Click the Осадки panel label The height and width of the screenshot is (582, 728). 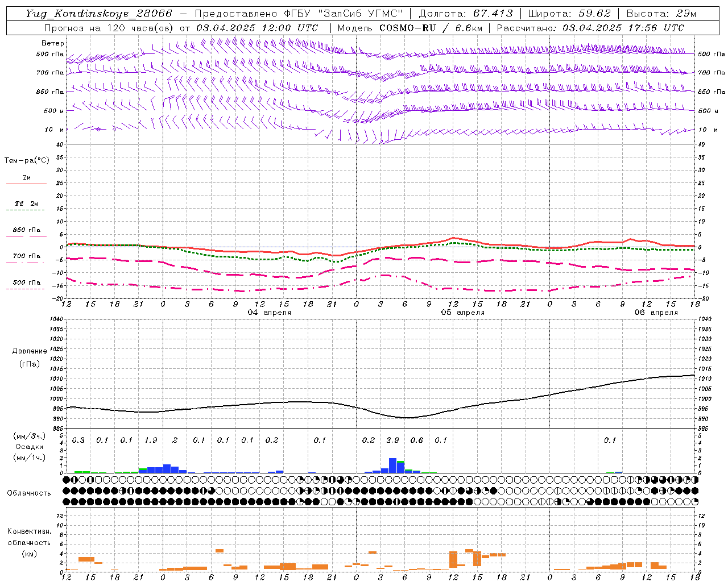pyautogui.click(x=30, y=447)
